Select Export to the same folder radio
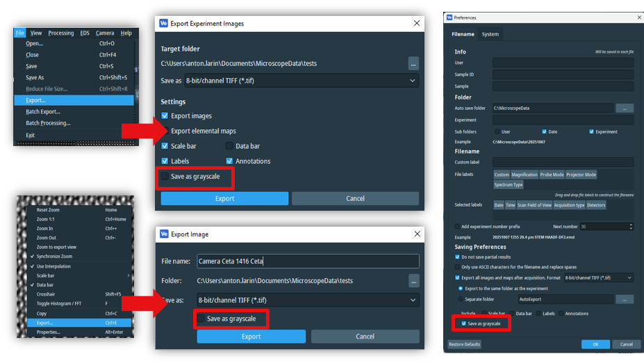The width and height of the screenshot is (644, 363). tap(461, 289)
